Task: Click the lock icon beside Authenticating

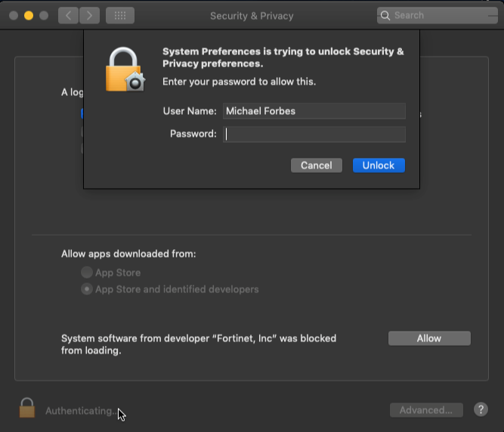Action: (27, 409)
